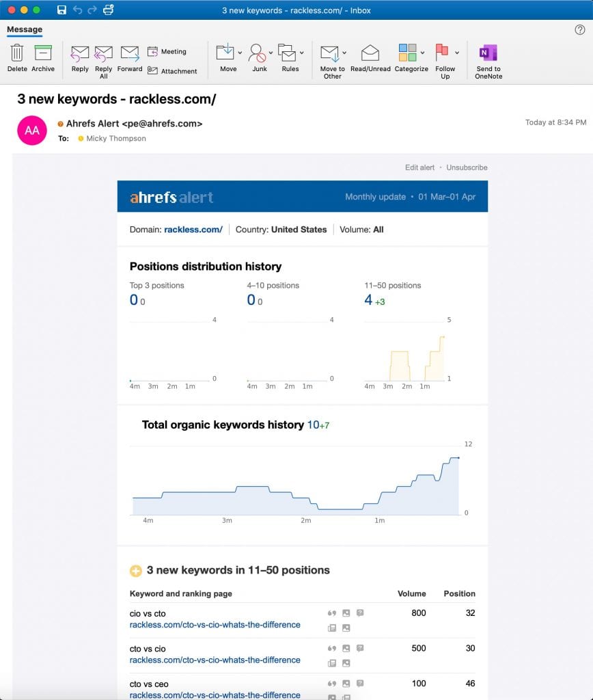Click the Meeting toolbar button
Viewport: 593px width, 700px height.
click(167, 51)
